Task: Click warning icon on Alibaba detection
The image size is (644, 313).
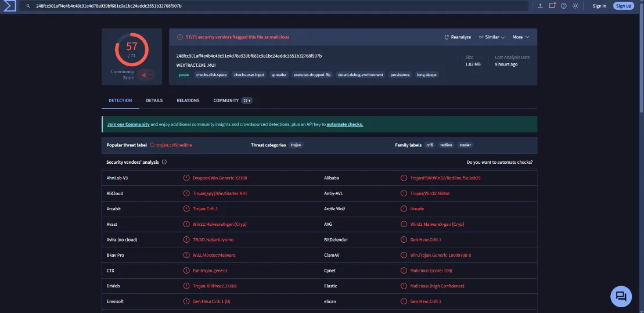Action: click(x=404, y=178)
